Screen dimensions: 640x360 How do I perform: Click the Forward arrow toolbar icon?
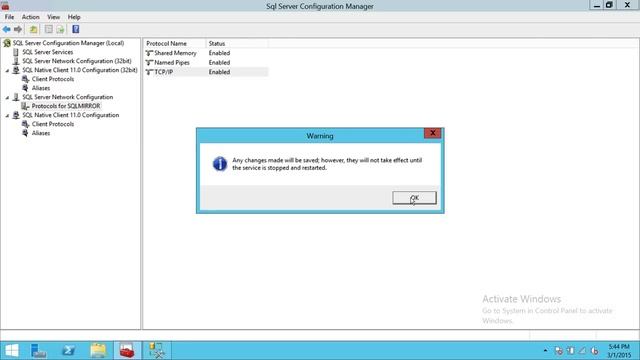[18, 29]
